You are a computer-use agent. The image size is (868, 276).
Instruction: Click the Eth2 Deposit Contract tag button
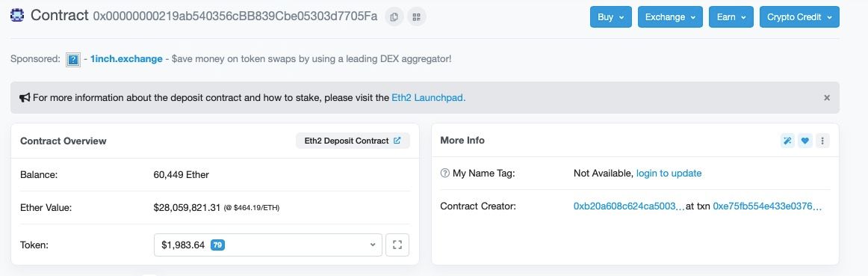click(353, 141)
